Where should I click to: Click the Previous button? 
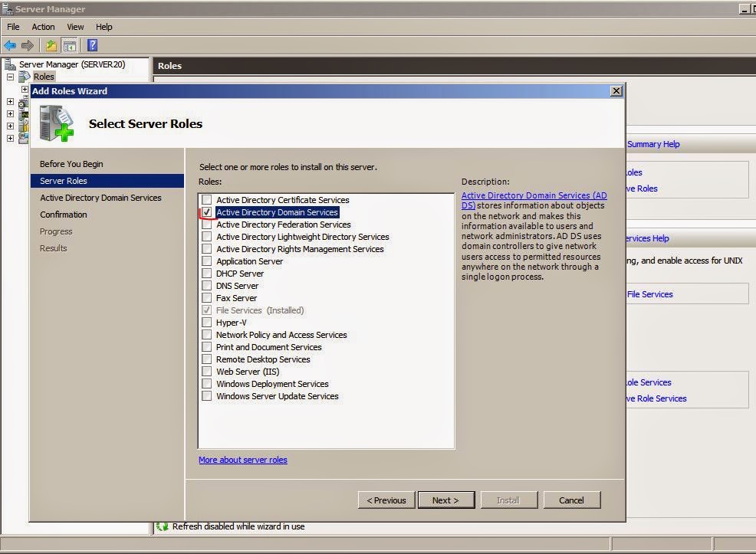(386, 500)
